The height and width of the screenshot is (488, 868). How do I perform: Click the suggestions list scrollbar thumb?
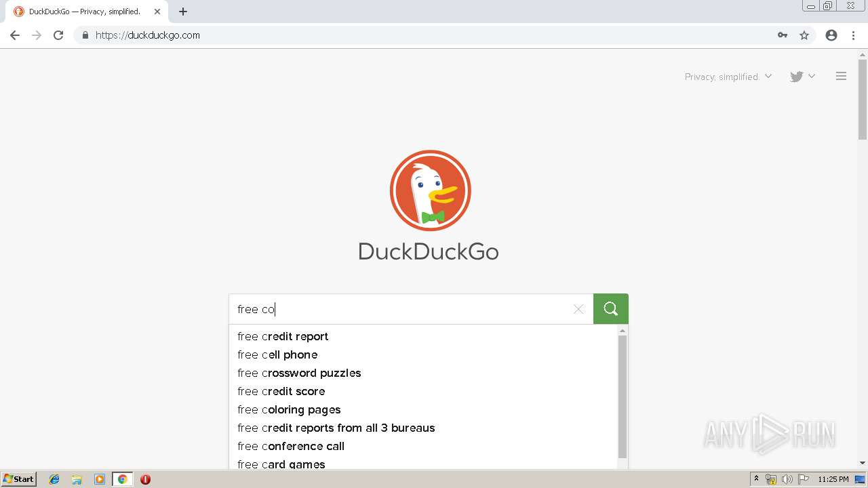coord(623,396)
